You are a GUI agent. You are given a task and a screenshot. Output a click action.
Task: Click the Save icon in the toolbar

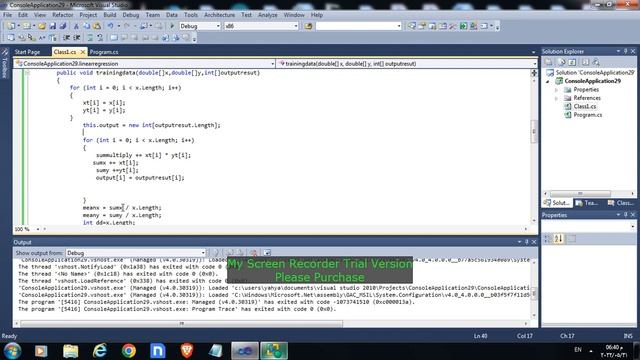click(x=53, y=26)
